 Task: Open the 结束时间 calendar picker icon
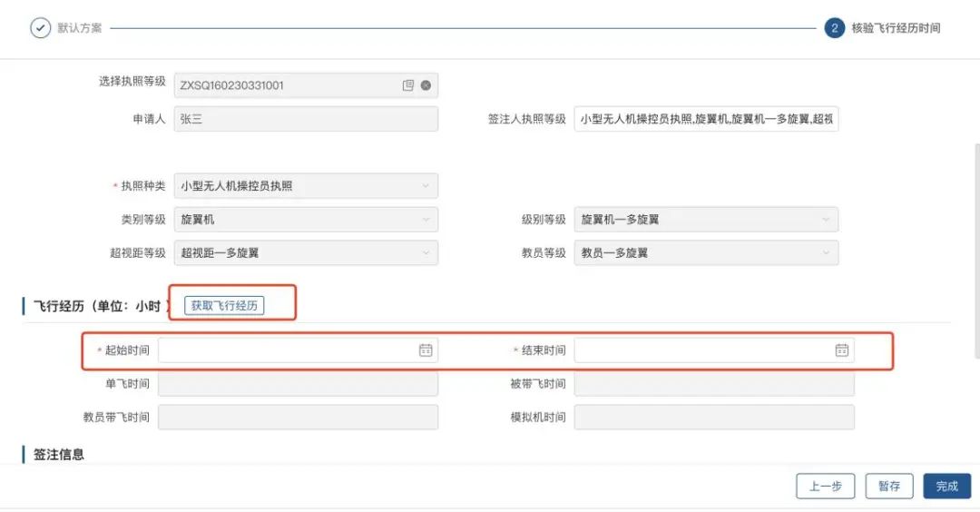pos(842,350)
